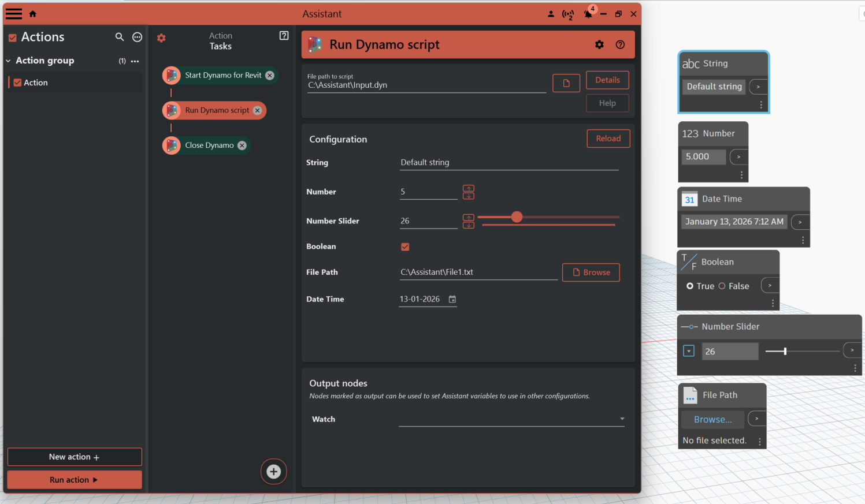The height and width of the screenshot is (504, 865).
Task: Click the Reload button
Action: pos(608,139)
